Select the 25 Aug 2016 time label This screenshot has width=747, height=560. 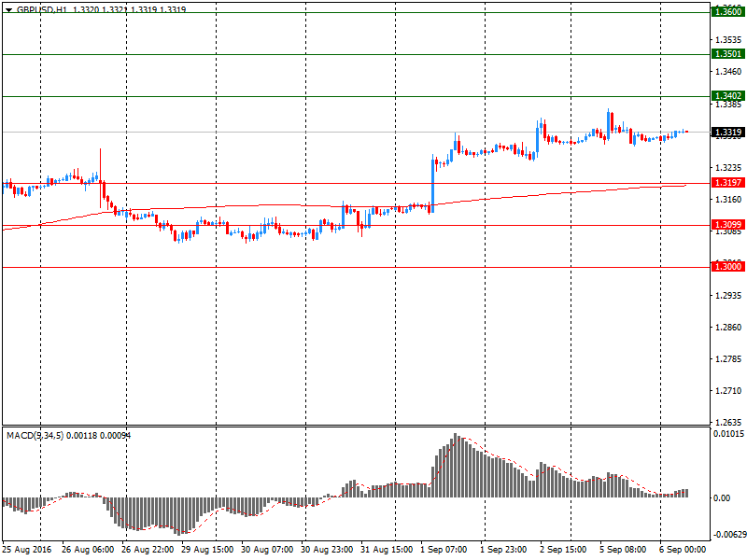click(x=27, y=549)
